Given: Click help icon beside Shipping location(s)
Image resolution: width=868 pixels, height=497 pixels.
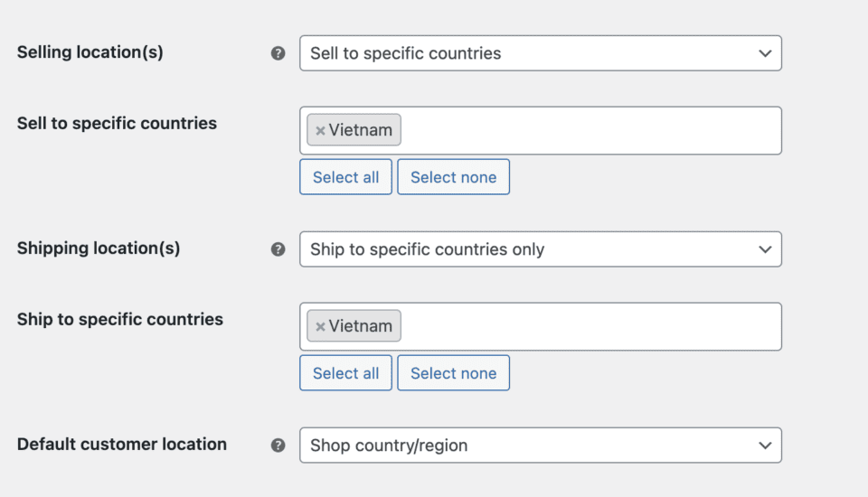Looking at the screenshot, I should 278,249.
